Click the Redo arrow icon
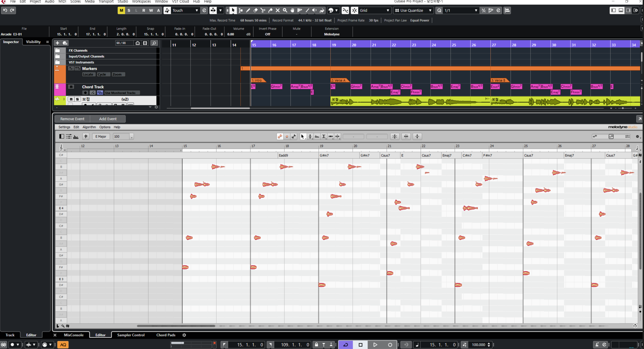 12,10
